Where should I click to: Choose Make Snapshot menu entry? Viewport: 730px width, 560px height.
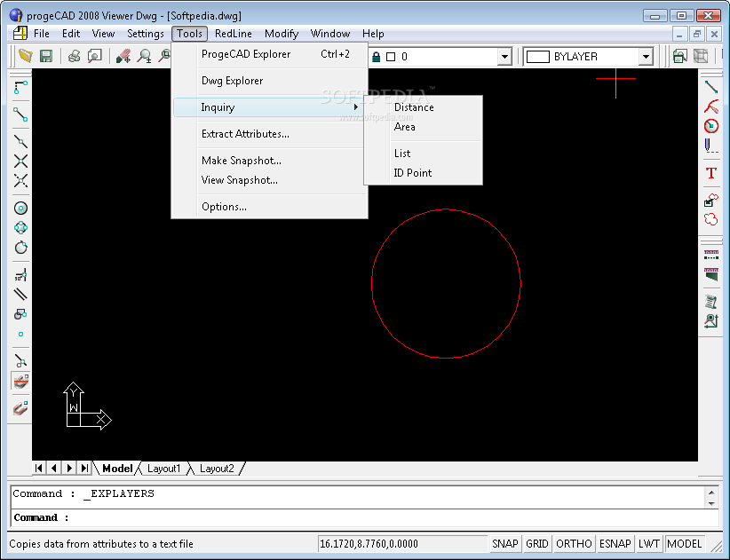tap(269, 161)
